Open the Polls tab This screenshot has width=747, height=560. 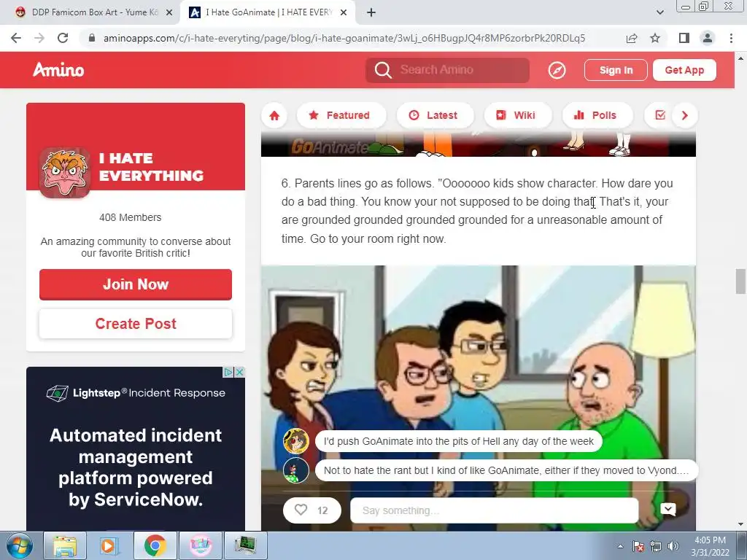(x=597, y=115)
